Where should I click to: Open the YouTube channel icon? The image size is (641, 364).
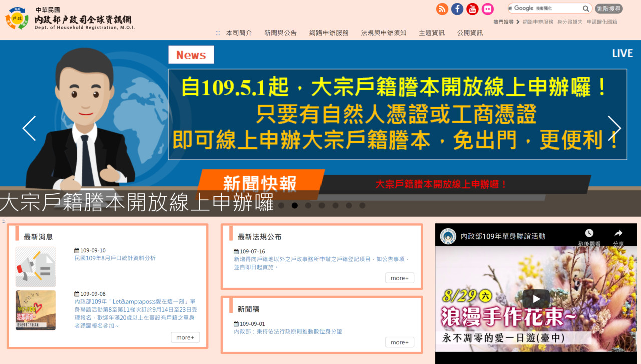coord(472,9)
